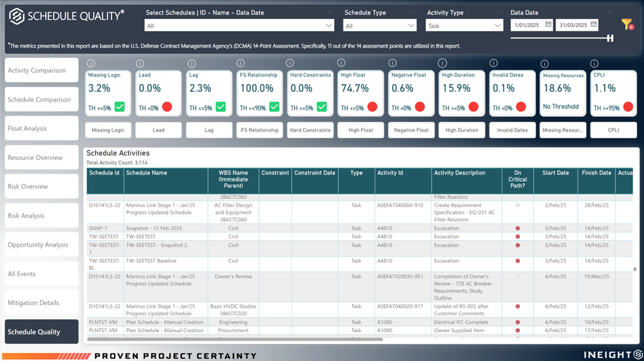The image size is (644, 361).
Task: Click info icon above CPLI card
Action: (594, 64)
